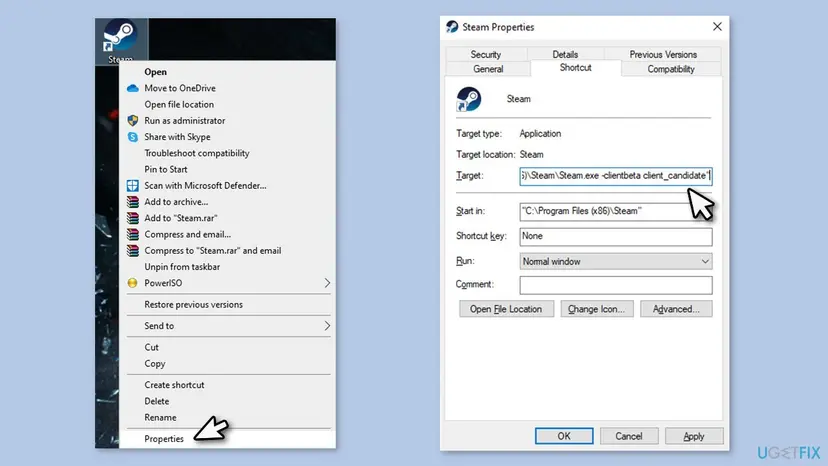Confirm with the OK button
Screen dimensions: 828x466
tap(564, 436)
